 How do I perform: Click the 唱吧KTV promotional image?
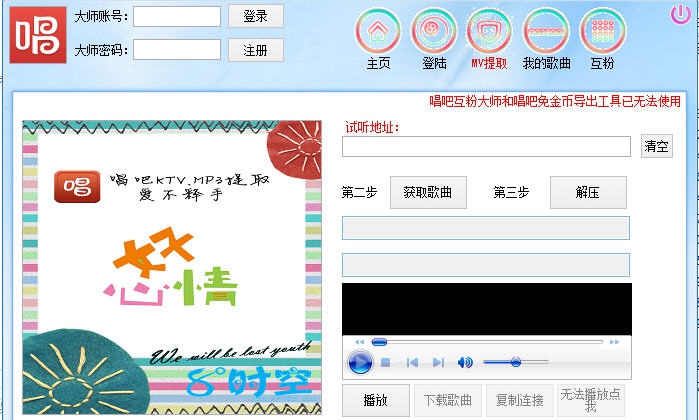point(172,268)
